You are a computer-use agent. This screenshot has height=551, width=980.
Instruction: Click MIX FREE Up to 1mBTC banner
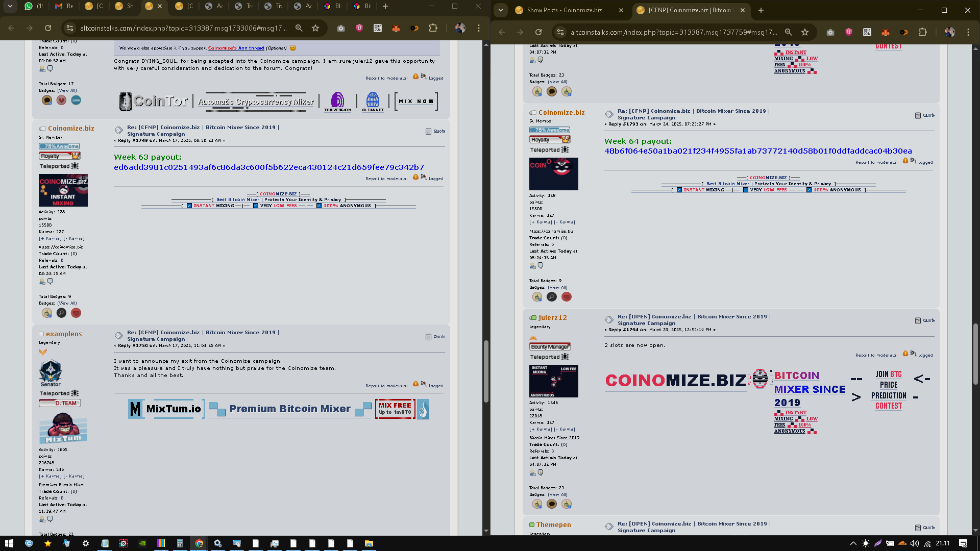(395, 409)
